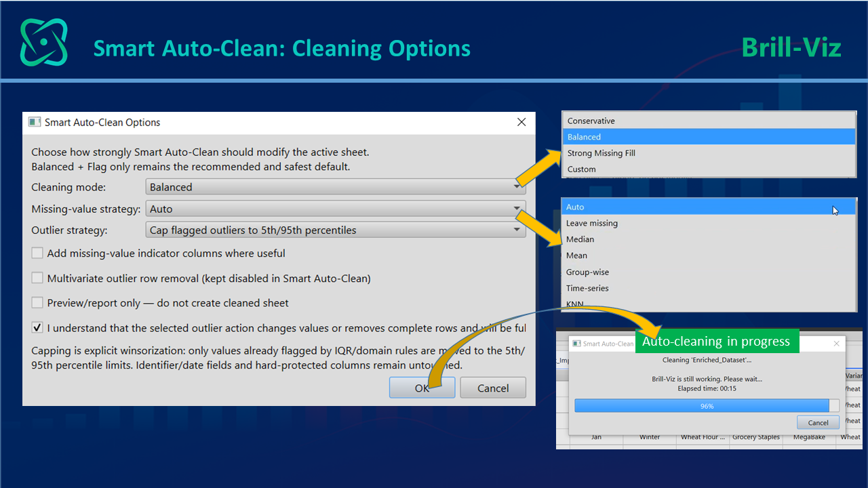The image size is (868, 488).
Task: Open the Missing-value strategy dropdown
Action: click(336, 209)
